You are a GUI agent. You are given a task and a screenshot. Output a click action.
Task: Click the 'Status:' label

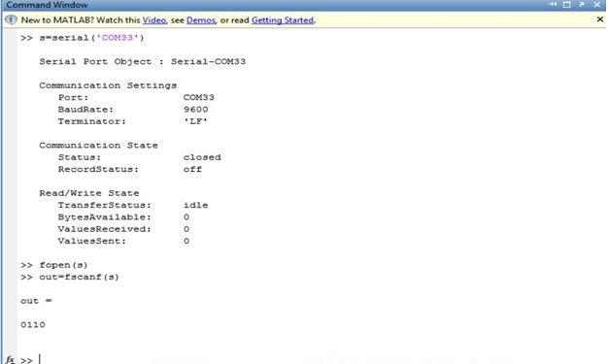point(80,157)
